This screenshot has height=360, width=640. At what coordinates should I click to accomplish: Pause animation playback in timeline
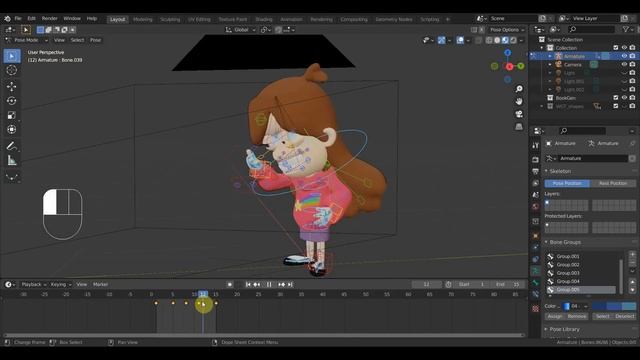pos(269,284)
